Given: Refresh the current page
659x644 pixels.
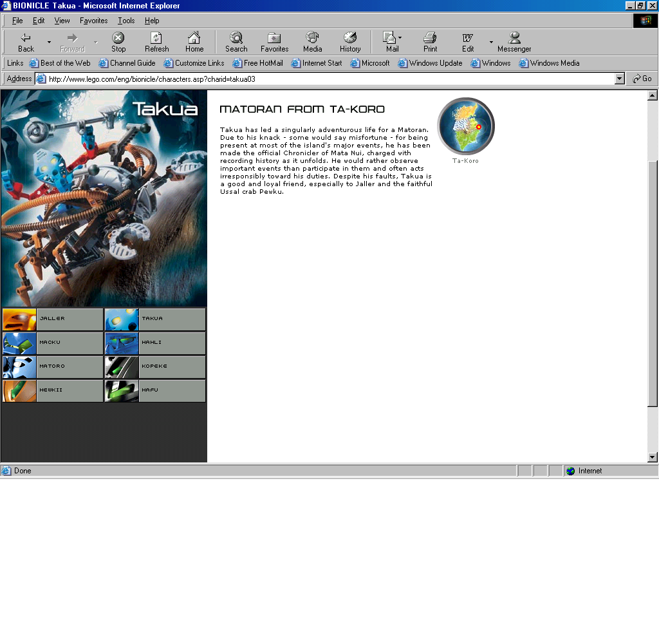Looking at the screenshot, I should click(157, 42).
